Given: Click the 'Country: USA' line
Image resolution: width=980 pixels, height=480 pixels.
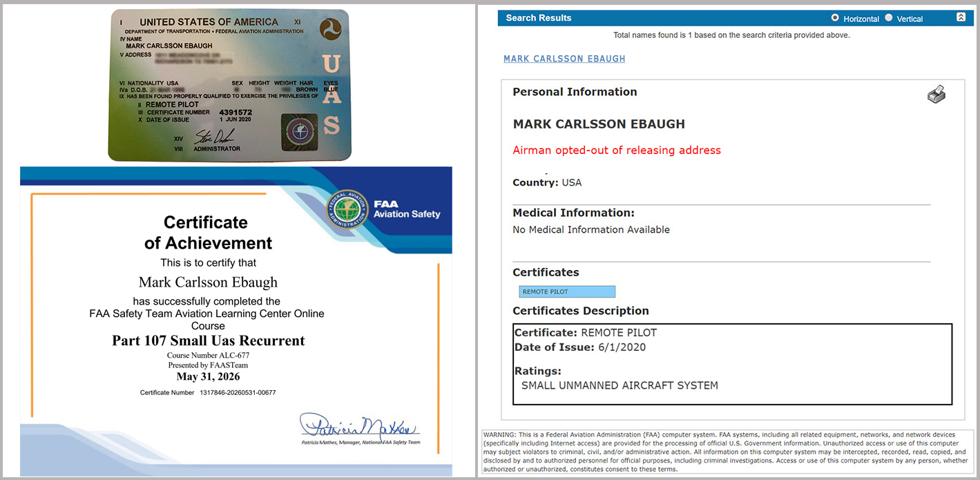Looking at the screenshot, I should coord(547,183).
